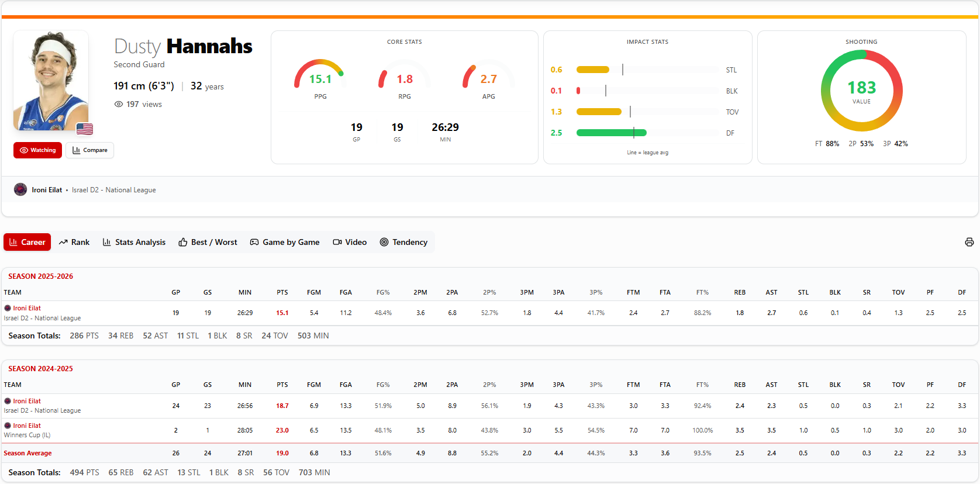This screenshot has width=980, height=484.
Task: Click the green DF impact bar
Action: [x=611, y=133]
